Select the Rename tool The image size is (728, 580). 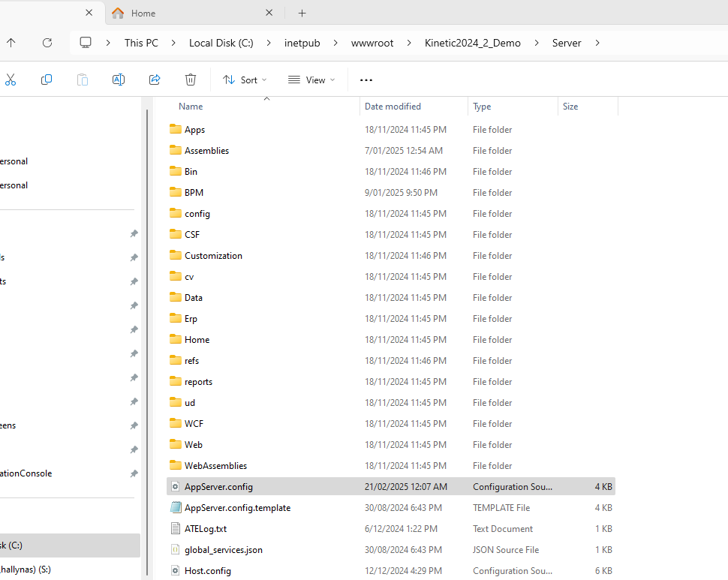pyautogui.click(x=118, y=80)
